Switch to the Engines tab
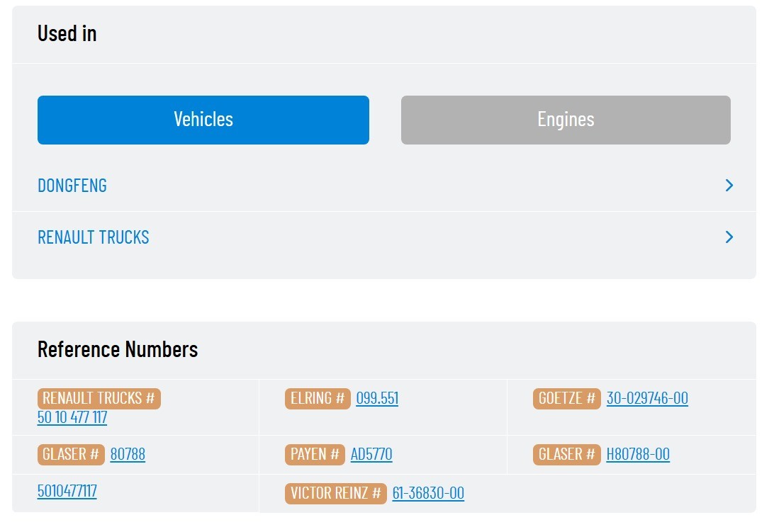This screenshot has height=532, width=774. point(566,120)
